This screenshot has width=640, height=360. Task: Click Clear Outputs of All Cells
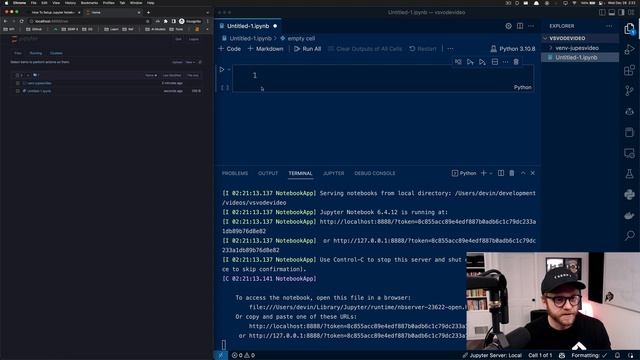coord(365,49)
